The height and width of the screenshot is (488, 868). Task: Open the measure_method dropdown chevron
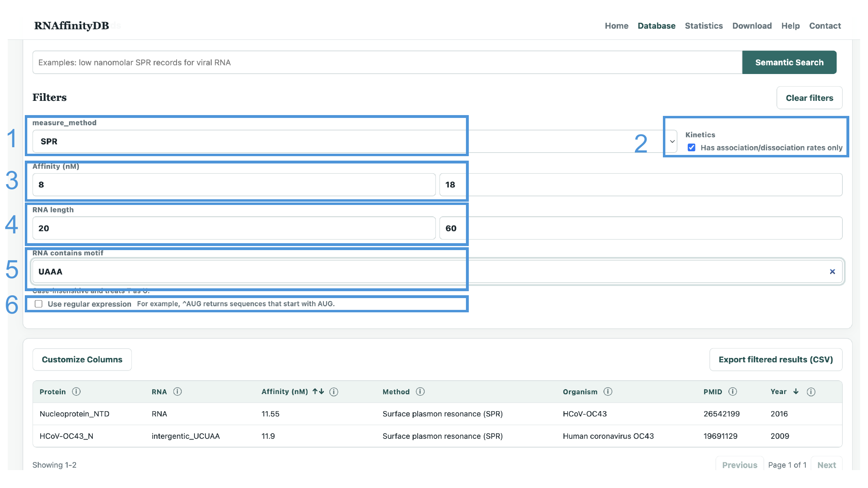[x=672, y=142]
